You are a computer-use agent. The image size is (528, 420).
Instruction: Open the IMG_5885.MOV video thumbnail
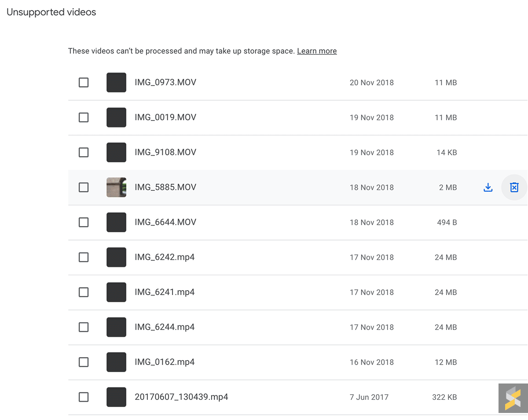point(116,187)
